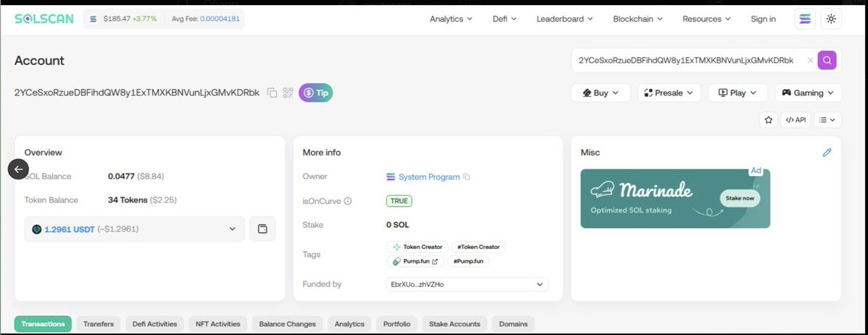This screenshot has height=335, width=868.
Task: Click the 0.0477 SOL balance value
Action: point(120,176)
